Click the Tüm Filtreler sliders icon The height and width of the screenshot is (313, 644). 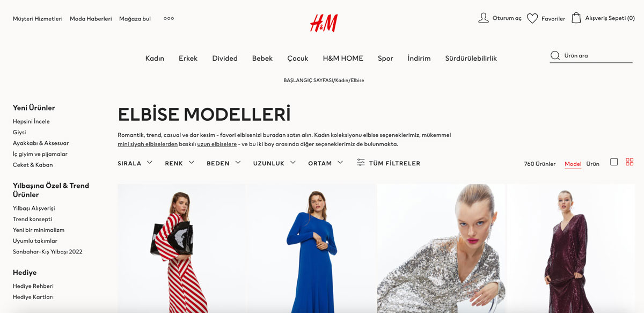pyautogui.click(x=361, y=163)
